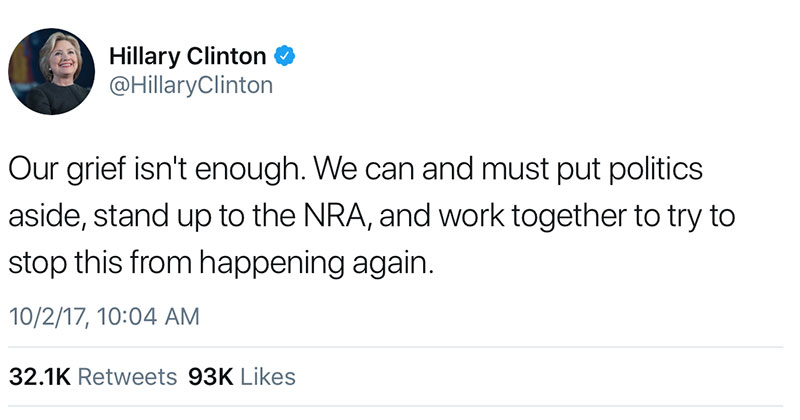Open the "93K" likes count
The image size is (800, 420).
pos(210,377)
